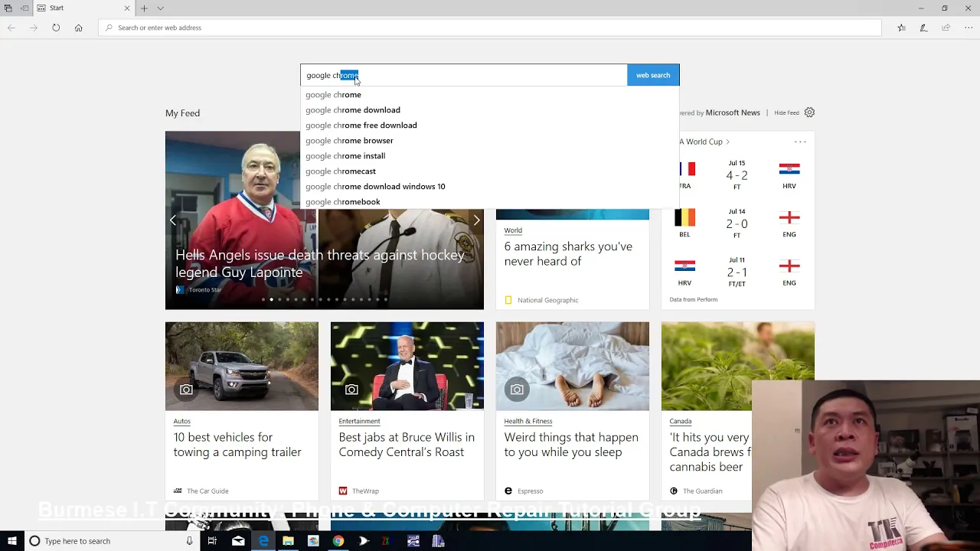The image size is (980, 551).
Task: Open '10 best vehicles for towing' article
Action: point(237,445)
